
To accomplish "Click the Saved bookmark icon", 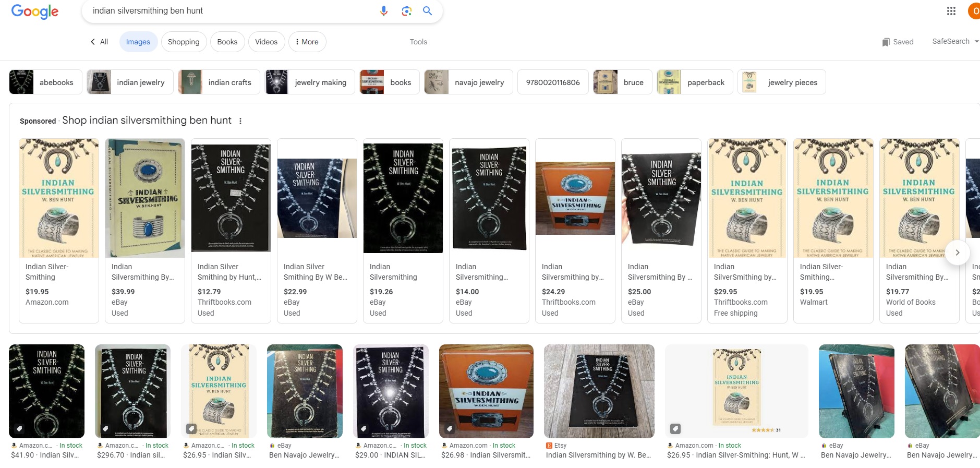I will click(x=886, y=42).
